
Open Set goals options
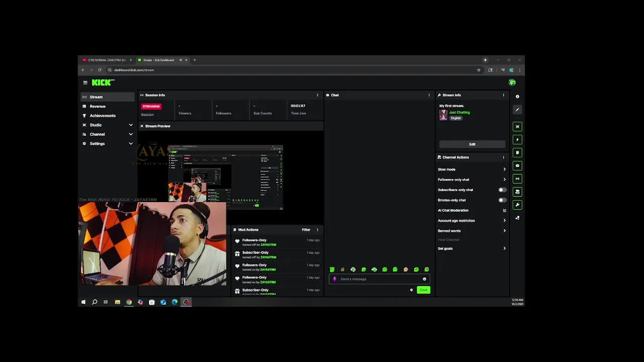472,248
